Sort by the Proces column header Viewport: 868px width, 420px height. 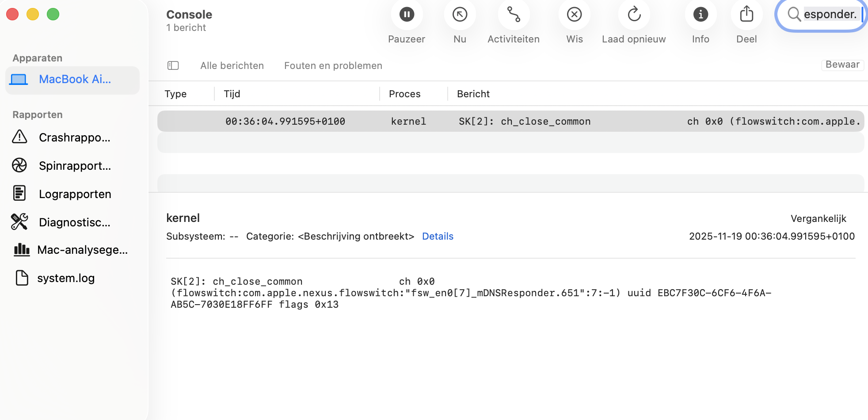point(404,94)
